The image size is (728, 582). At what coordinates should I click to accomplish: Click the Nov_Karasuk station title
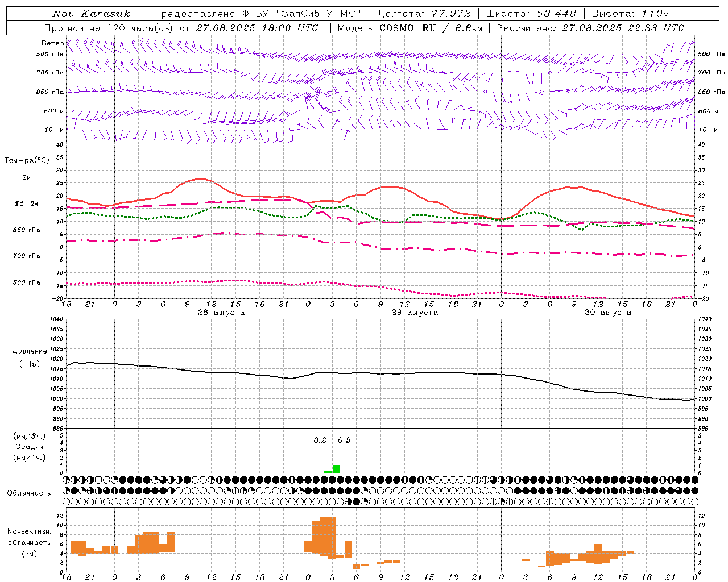pos(91,14)
